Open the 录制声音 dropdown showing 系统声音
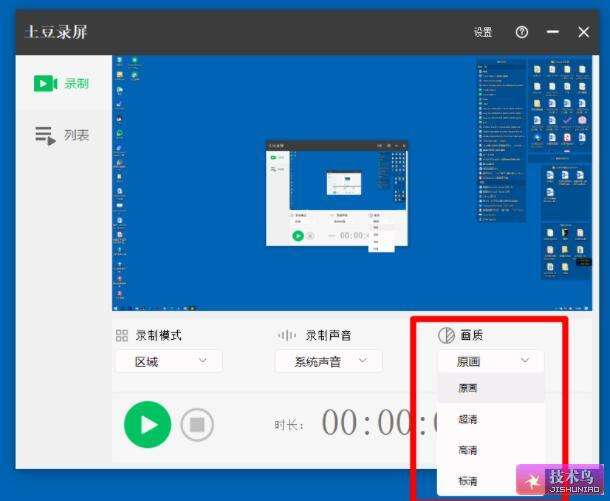Screen dimensions: 610x501 point(329,361)
